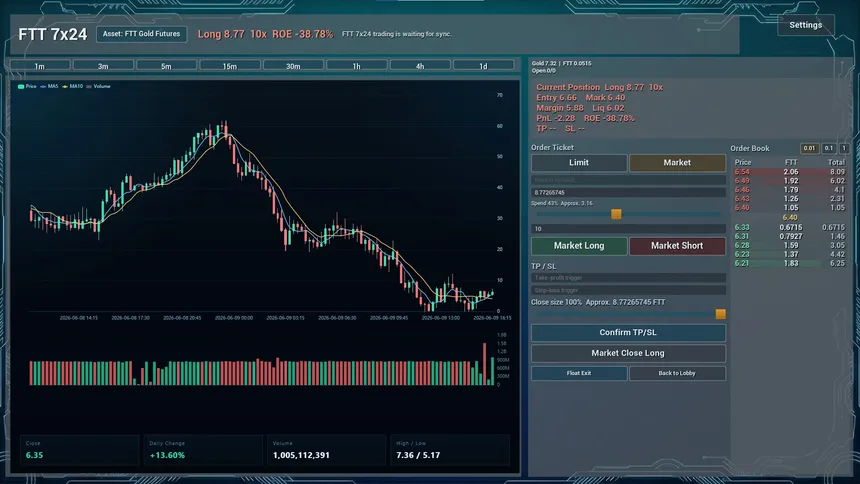Click the Volume 1,005,112,391 stat
The width and height of the screenshot is (860, 484).
click(x=327, y=450)
